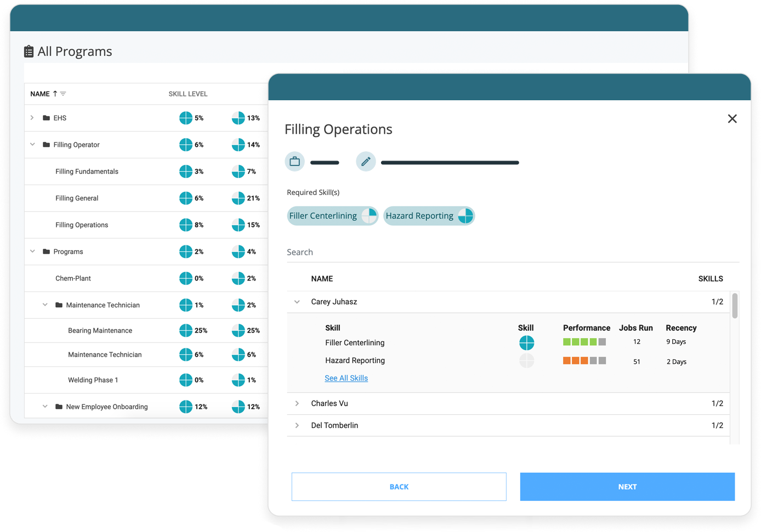
Task: Expand Charles Vu's row
Action: point(297,403)
